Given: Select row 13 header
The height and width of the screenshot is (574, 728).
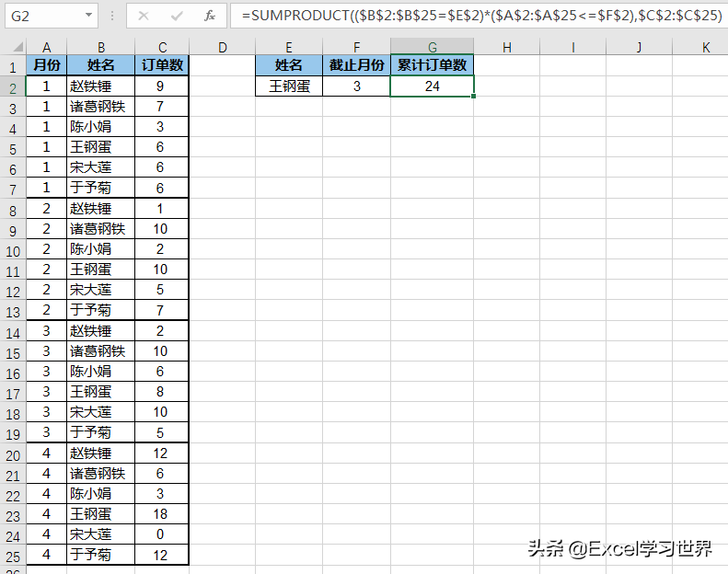Looking at the screenshot, I should point(13,312).
